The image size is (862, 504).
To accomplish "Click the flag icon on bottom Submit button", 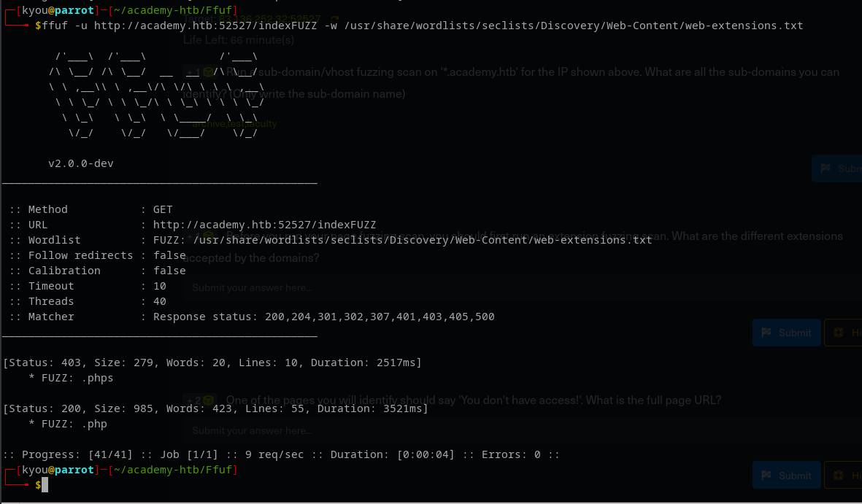I will click(x=766, y=476).
